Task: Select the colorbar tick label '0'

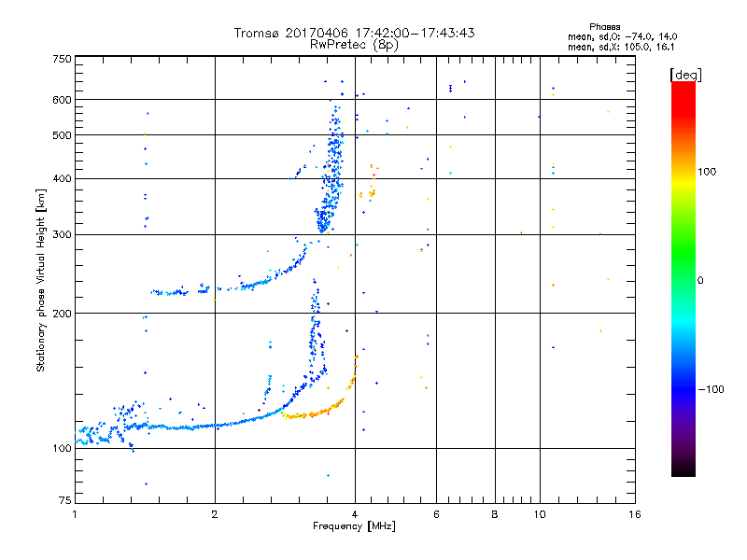Action: pyautogui.click(x=700, y=281)
